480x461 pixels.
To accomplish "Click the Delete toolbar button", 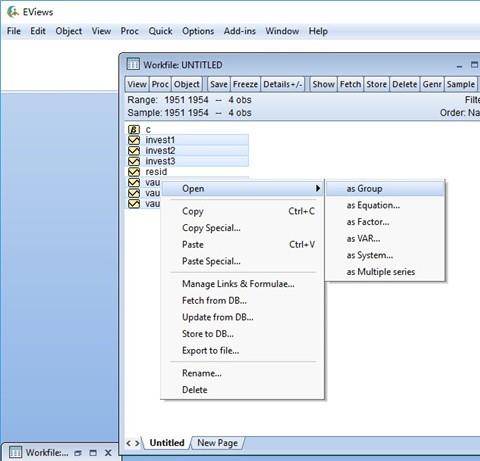I will pyautogui.click(x=405, y=84).
